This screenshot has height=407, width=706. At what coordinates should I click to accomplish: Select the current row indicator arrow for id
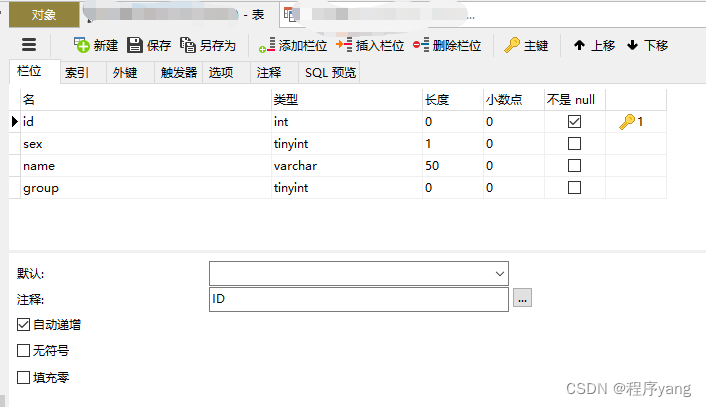[14, 122]
